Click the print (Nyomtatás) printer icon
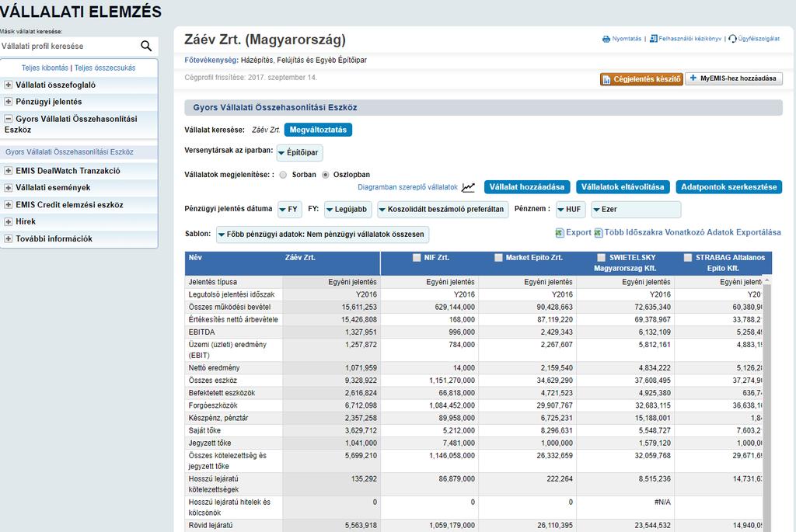Image resolution: width=796 pixels, height=532 pixels. coord(606,39)
